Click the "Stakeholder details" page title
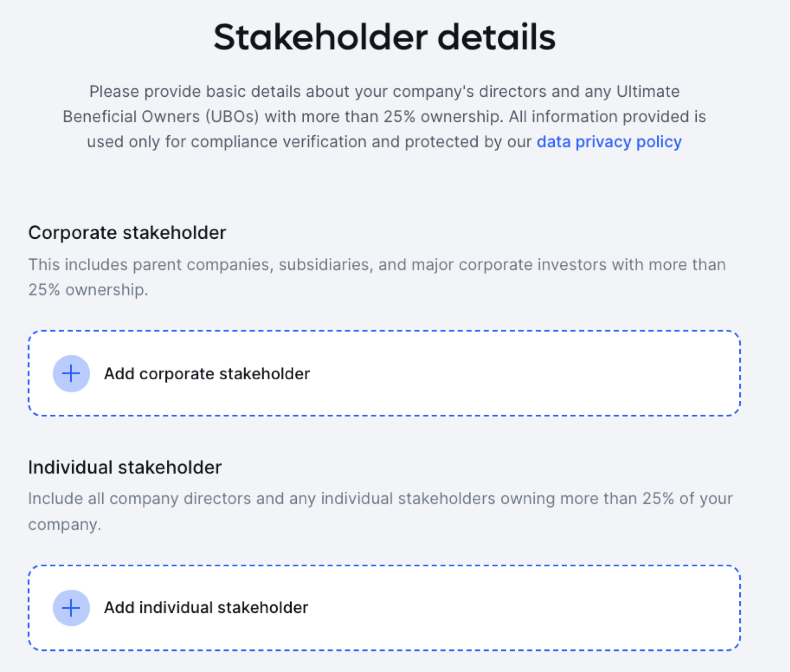This screenshot has width=790, height=672. (384, 37)
